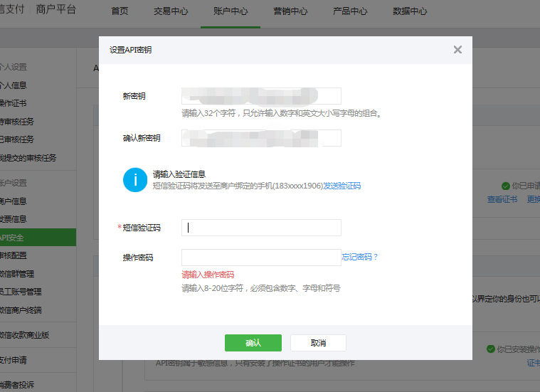Open 数据中心 tab
This screenshot has height=392, width=540.
410,11
